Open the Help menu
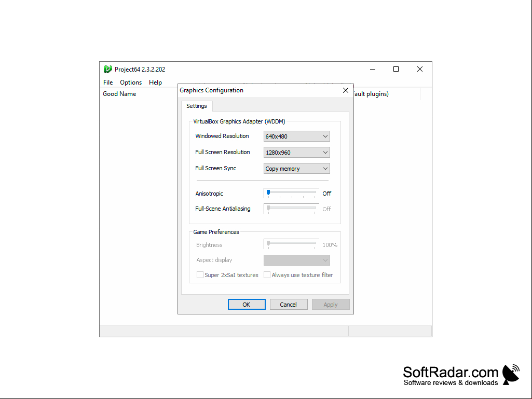This screenshot has width=532, height=399. point(155,82)
